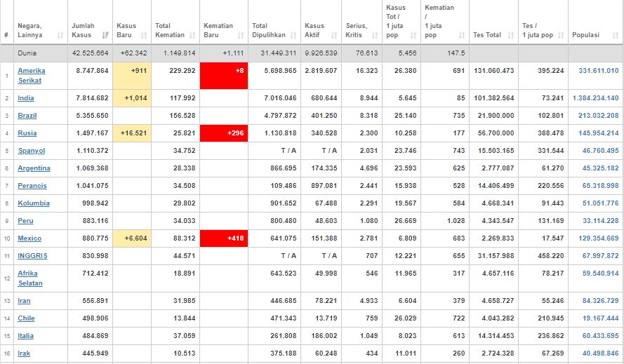Select Irak total cases 445.949
Screen dimensions: 624x364
(95, 353)
